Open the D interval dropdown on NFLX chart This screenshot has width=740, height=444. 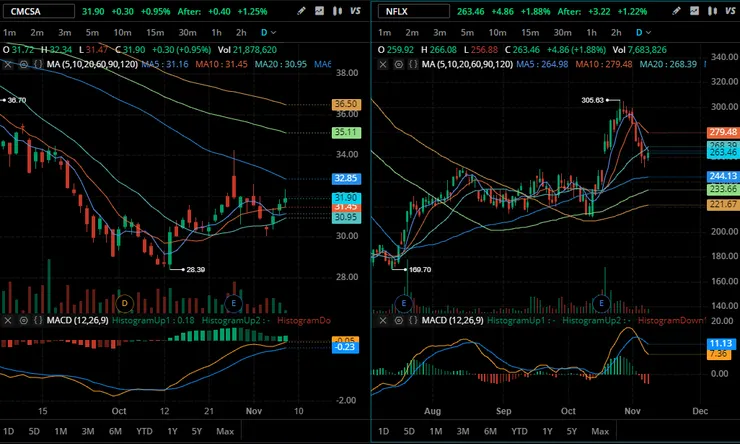tap(643, 33)
